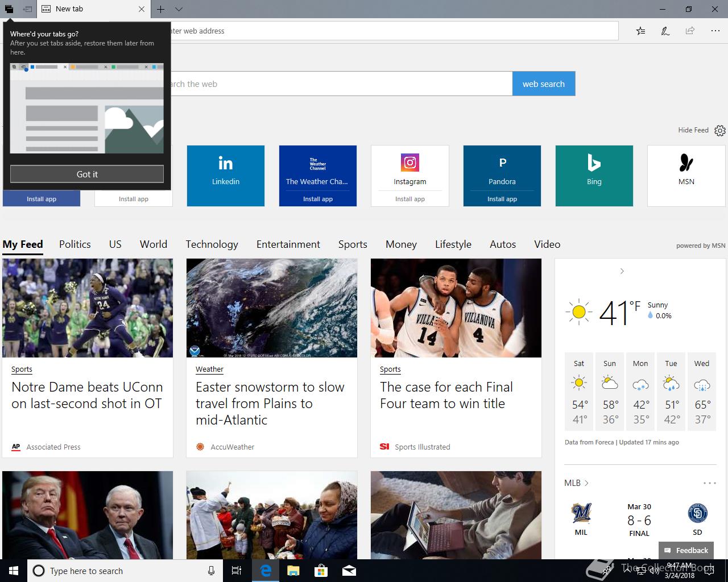728x582 pixels.
Task: Click the Search the web box
Action: [x=341, y=84]
